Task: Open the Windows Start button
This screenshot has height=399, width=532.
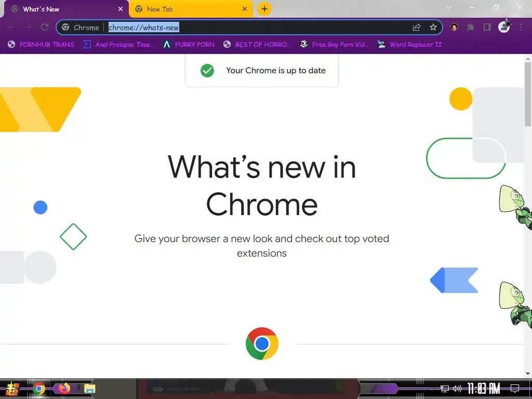Action: click(x=12, y=389)
